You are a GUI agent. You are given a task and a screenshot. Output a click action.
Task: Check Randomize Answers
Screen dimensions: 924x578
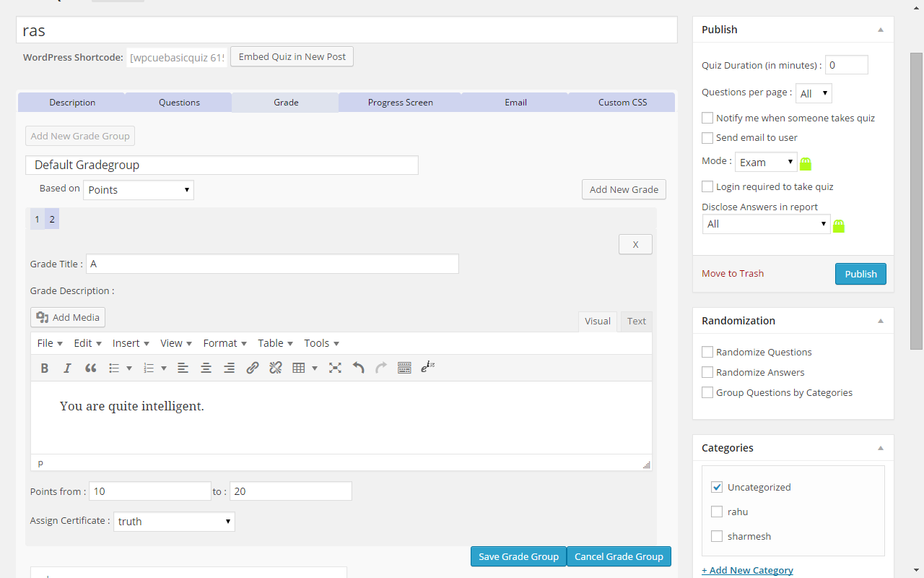(x=707, y=372)
